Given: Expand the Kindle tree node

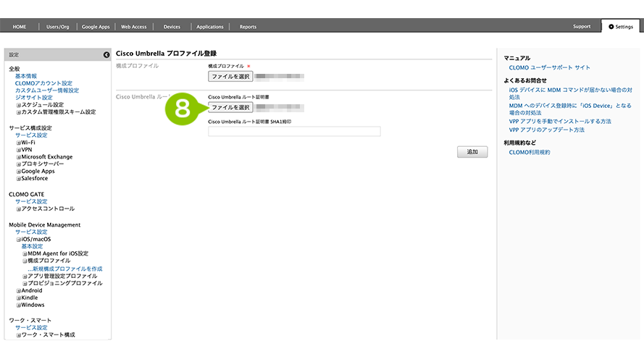Looking at the screenshot, I should [x=19, y=298].
